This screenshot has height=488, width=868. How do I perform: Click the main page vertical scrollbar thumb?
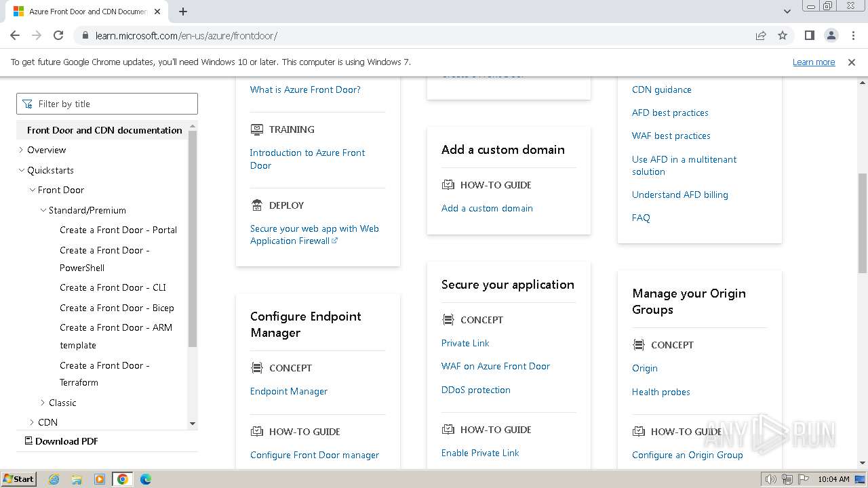coord(862,224)
